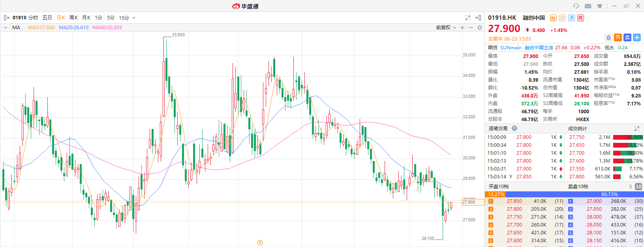Viewport: 644px width, 247px height.
Task: Click the 通 stock connect tag badge
Action: click(571, 18)
